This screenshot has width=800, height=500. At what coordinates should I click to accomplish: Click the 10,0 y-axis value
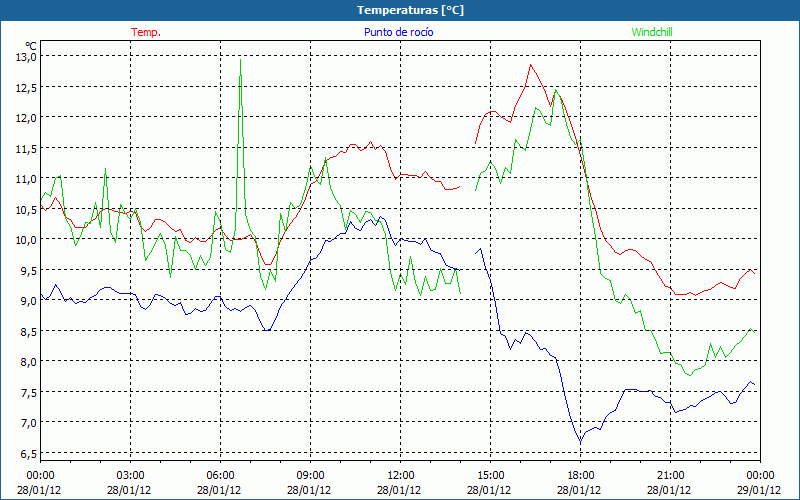(26, 239)
